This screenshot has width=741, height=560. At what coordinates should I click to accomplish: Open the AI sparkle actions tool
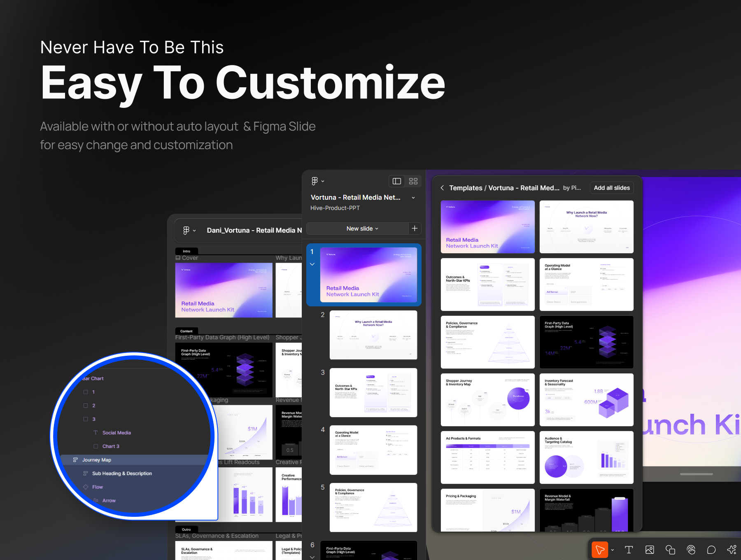click(x=732, y=550)
